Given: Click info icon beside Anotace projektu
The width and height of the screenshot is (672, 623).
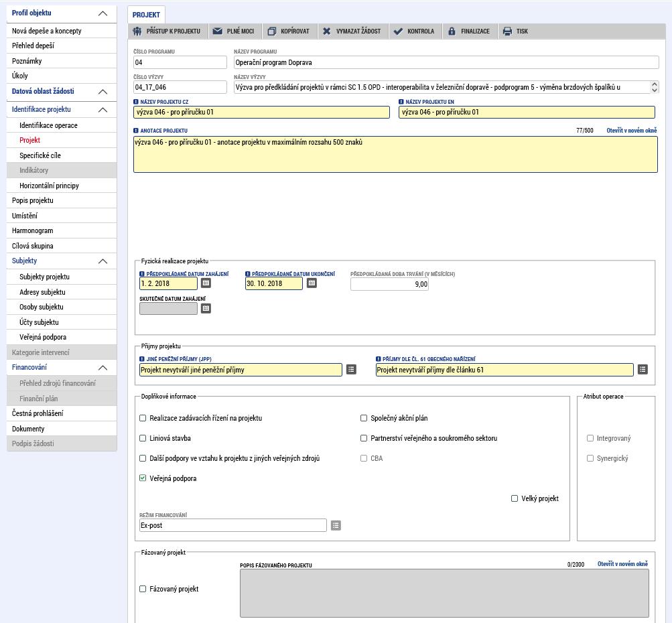Looking at the screenshot, I should pyautogui.click(x=136, y=131).
